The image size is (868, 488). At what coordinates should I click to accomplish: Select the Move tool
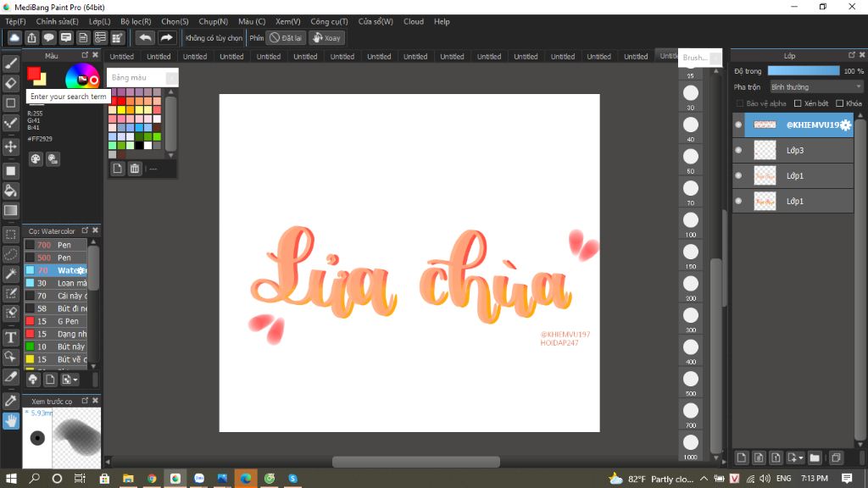coord(10,147)
